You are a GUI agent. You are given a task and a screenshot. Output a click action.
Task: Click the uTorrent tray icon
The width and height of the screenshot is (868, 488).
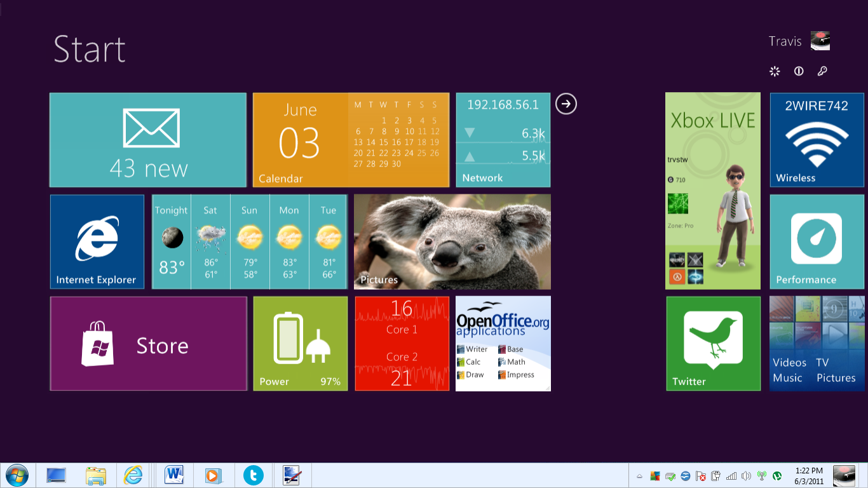pyautogui.click(x=776, y=476)
